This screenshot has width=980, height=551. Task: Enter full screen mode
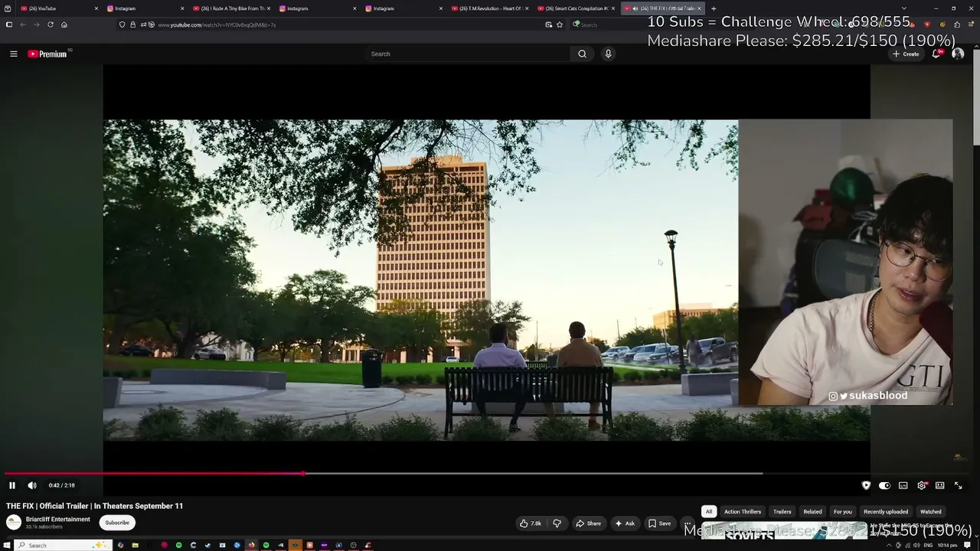(x=958, y=485)
